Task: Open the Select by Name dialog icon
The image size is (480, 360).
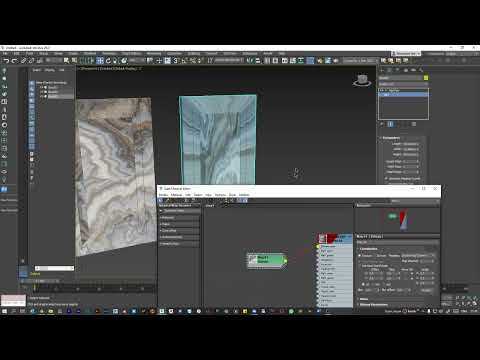Action: click(x=74, y=61)
